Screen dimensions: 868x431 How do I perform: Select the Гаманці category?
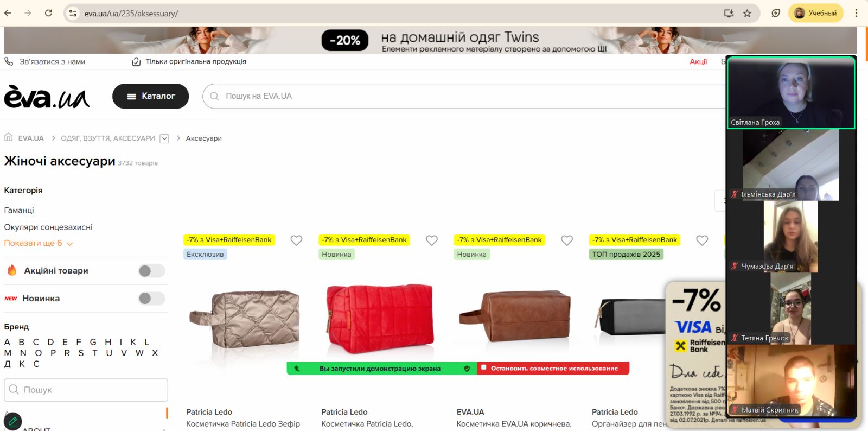pos(19,210)
